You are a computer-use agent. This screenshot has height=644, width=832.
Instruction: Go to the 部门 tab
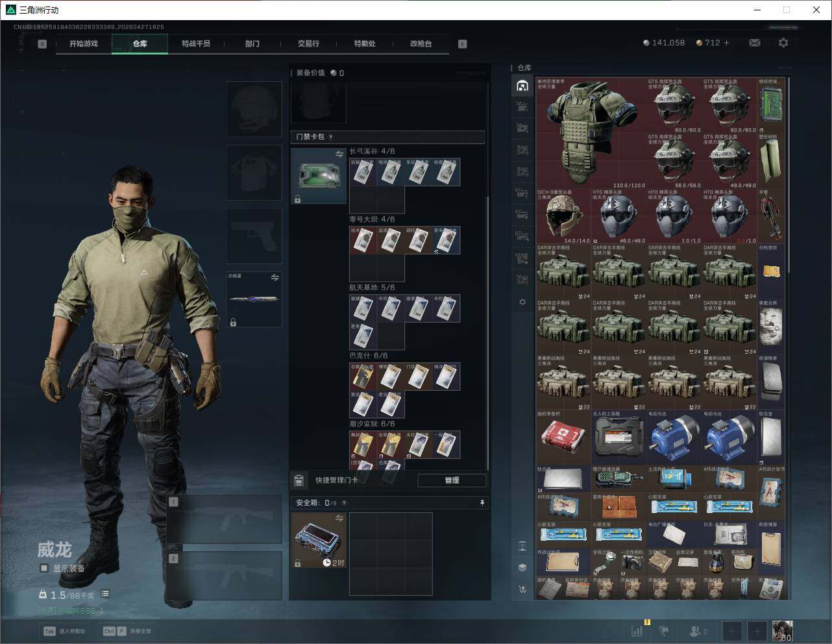(x=252, y=43)
